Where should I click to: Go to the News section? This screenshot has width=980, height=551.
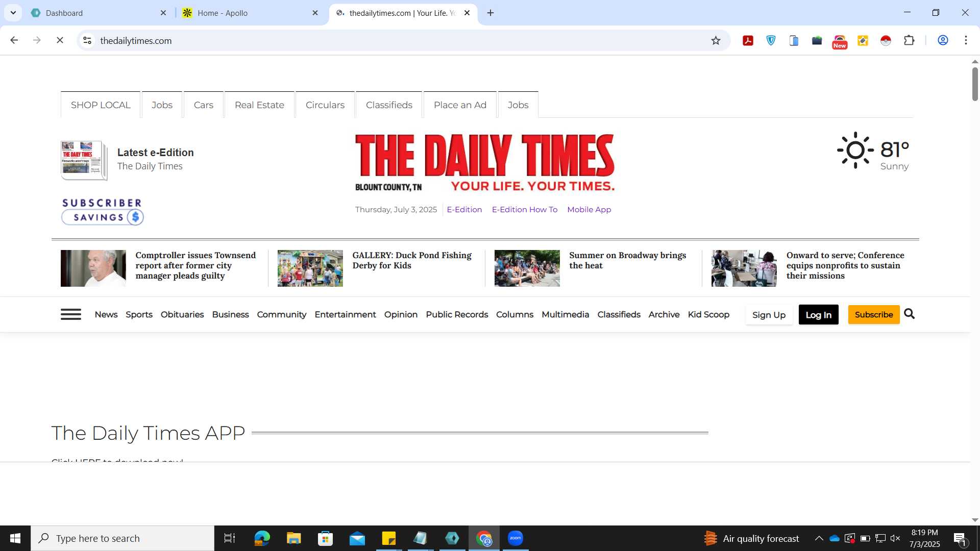[106, 315]
